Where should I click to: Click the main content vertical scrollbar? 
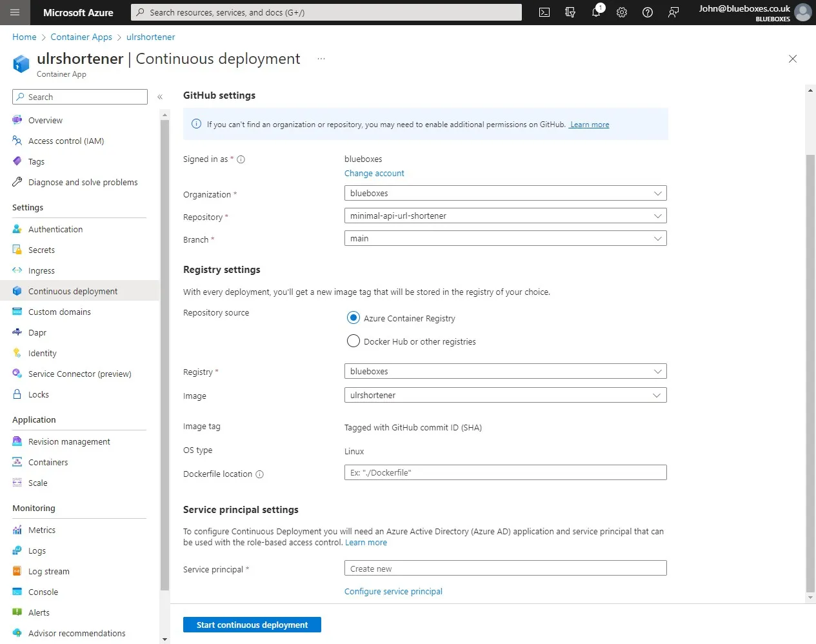tap(811, 373)
